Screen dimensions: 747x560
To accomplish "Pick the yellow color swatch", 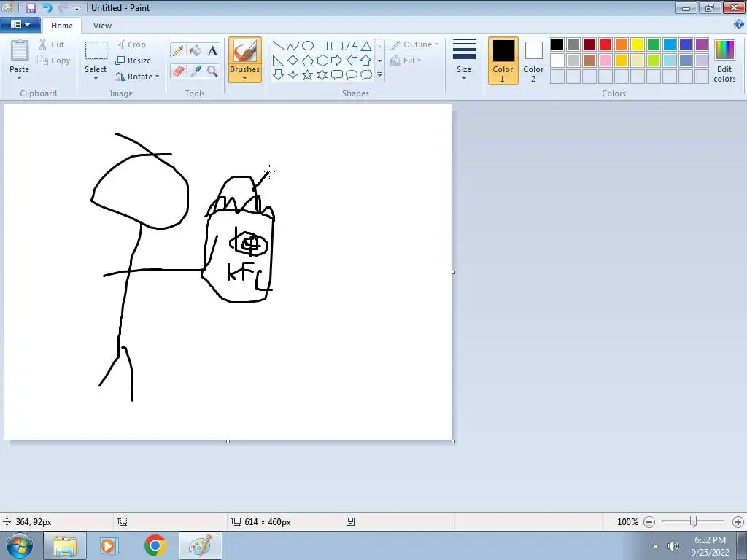I will click(x=638, y=44).
